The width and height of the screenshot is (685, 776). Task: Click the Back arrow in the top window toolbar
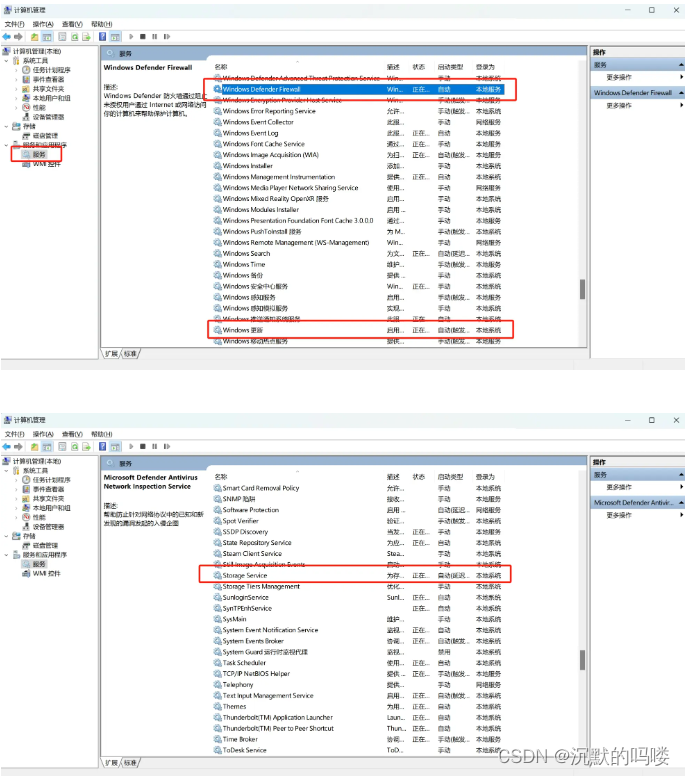pos(6,37)
